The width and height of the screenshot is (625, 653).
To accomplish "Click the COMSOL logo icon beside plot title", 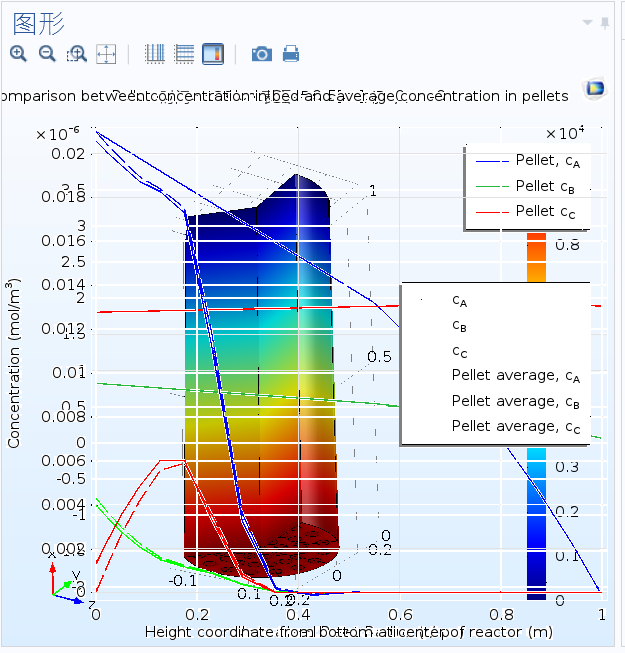I will [x=595, y=89].
